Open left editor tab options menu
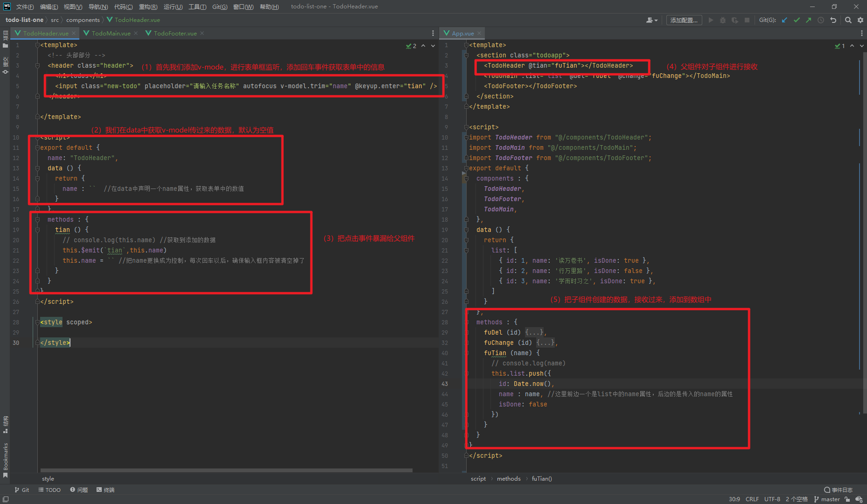This screenshot has height=504, width=867. point(433,33)
